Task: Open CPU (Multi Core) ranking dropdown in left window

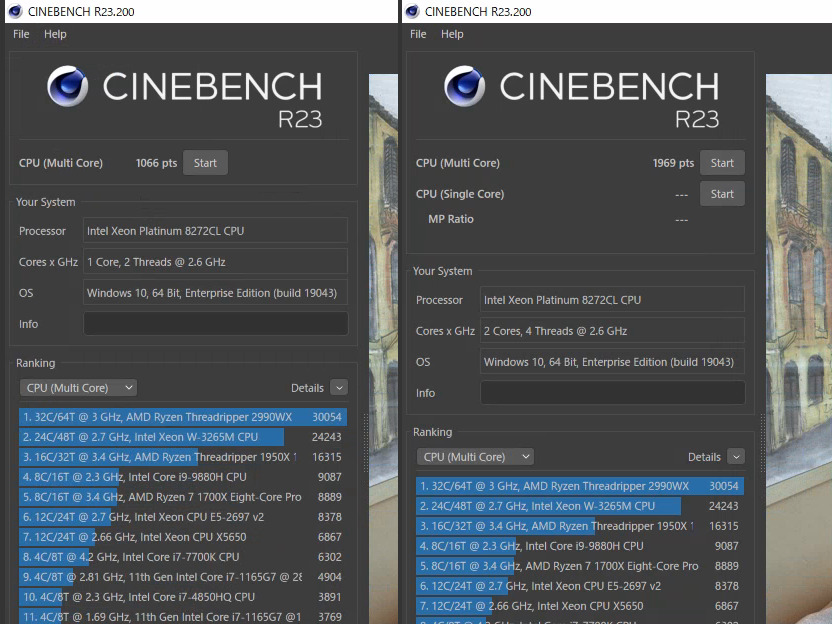Action: [79, 388]
